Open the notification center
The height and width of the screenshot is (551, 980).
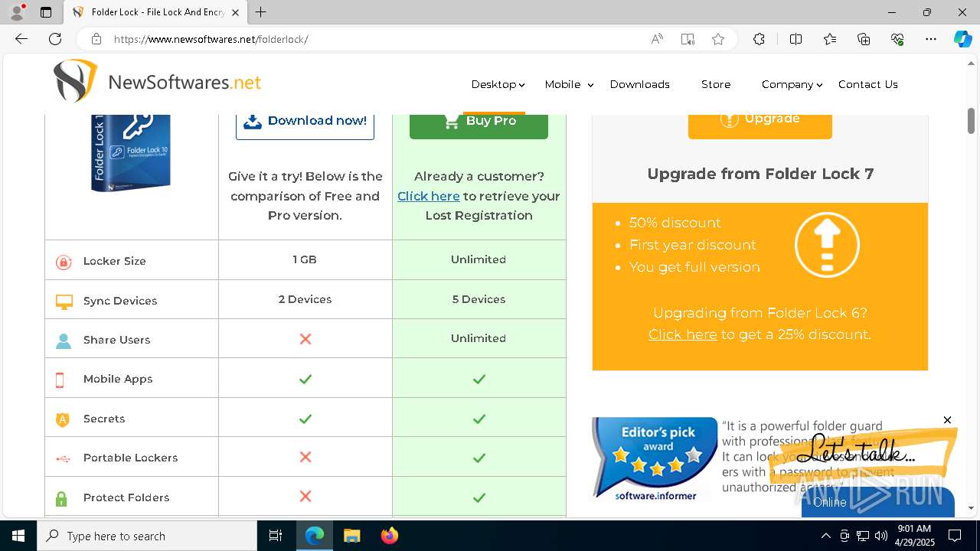955,536
